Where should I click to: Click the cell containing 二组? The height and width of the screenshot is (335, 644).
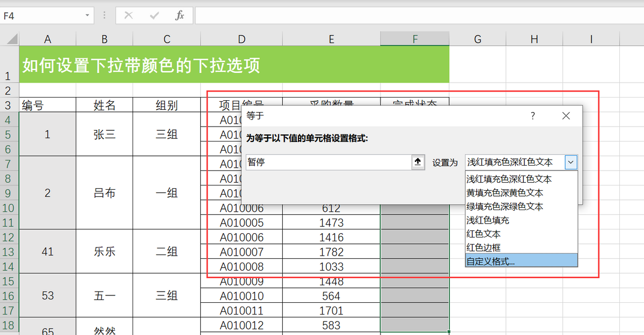tap(167, 251)
